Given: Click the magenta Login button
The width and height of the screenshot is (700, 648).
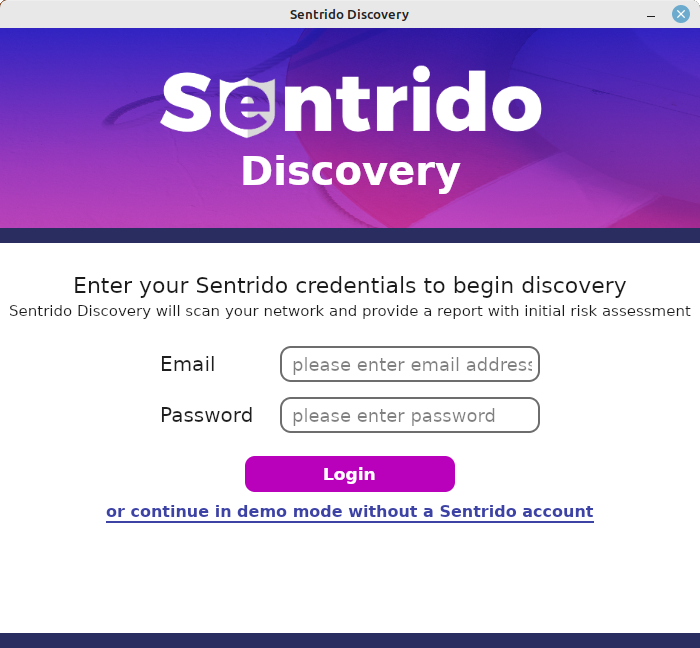Looking at the screenshot, I should coord(350,474).
